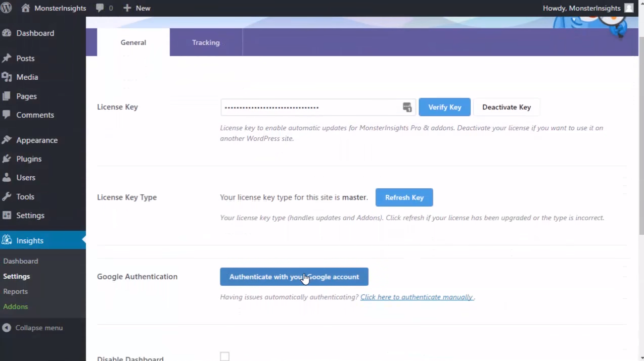Click the authenticate manually link
Screen dimensions: 644x361
click(x=417, y=297)
